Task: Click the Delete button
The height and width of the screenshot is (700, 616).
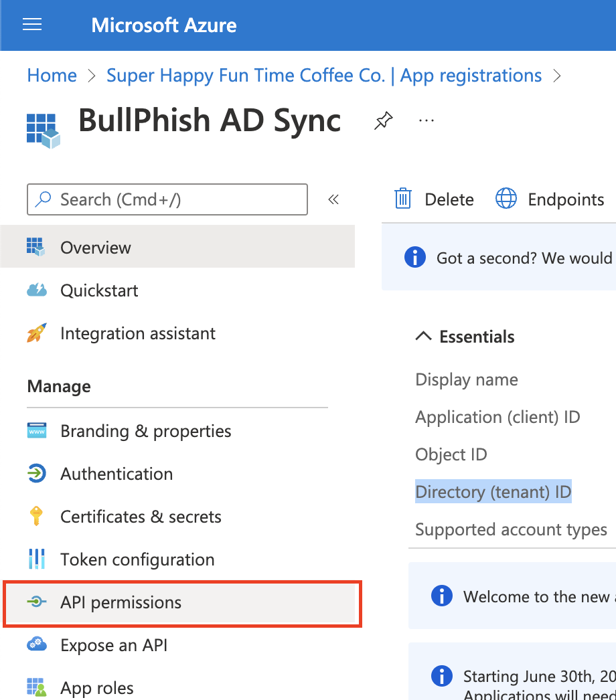Action: click(x=434, y=199)
